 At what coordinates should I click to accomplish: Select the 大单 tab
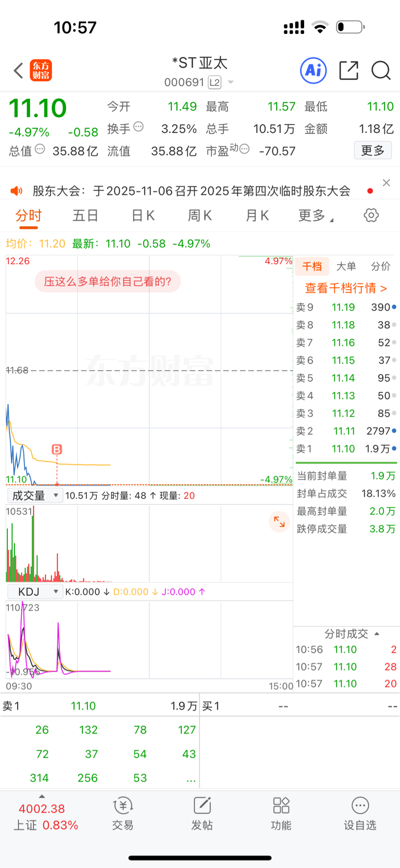[346, 266]
